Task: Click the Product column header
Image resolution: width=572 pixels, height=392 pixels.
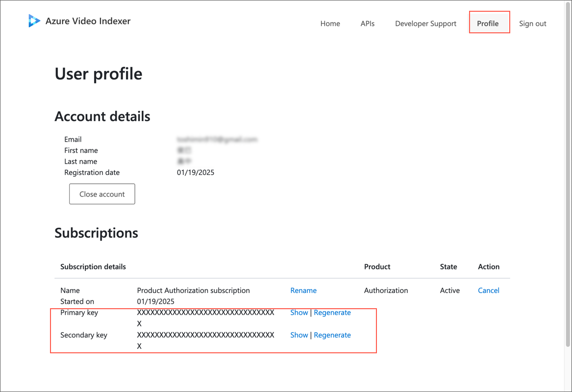Action: pyautogui.click(x=377, y=267)
